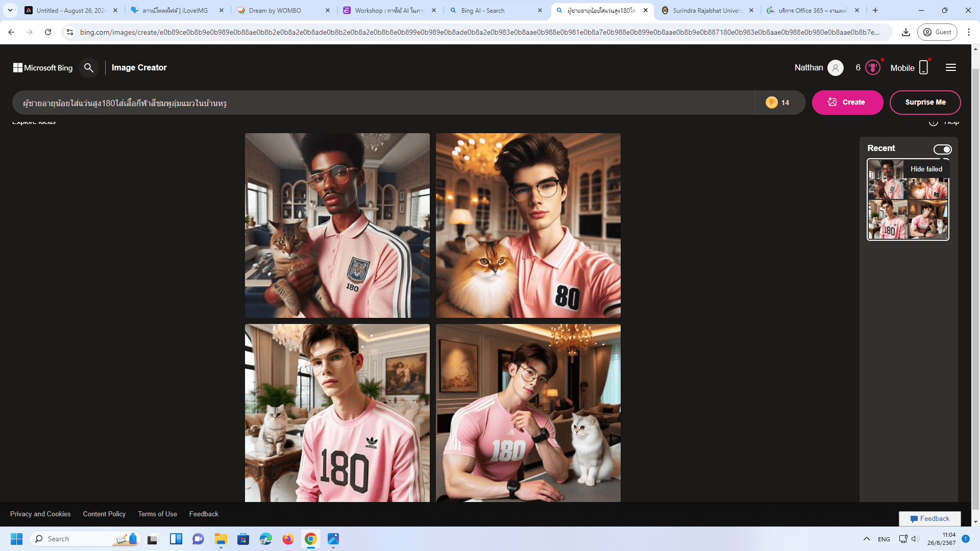Screen dimensions: 980x551
Task: Click the rewards trophy icon
Action: point(873,68)
